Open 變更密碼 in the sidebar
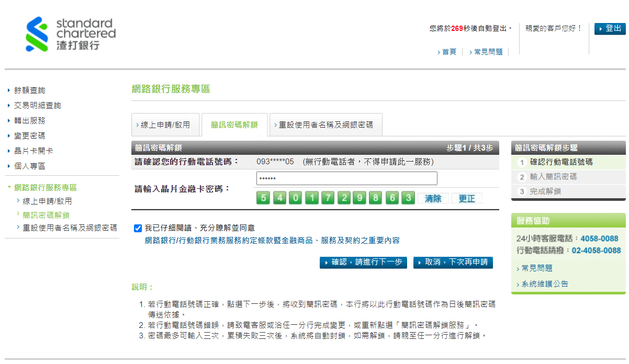This screenshot has width=629, height=364. click(x=30, y=136)
